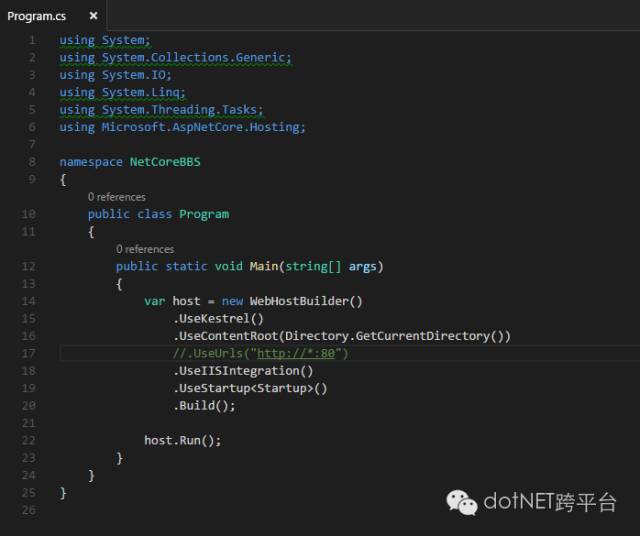Click 'host.Run();' statement
Screen dimensions: 640x536
click(x=182, y=440)
